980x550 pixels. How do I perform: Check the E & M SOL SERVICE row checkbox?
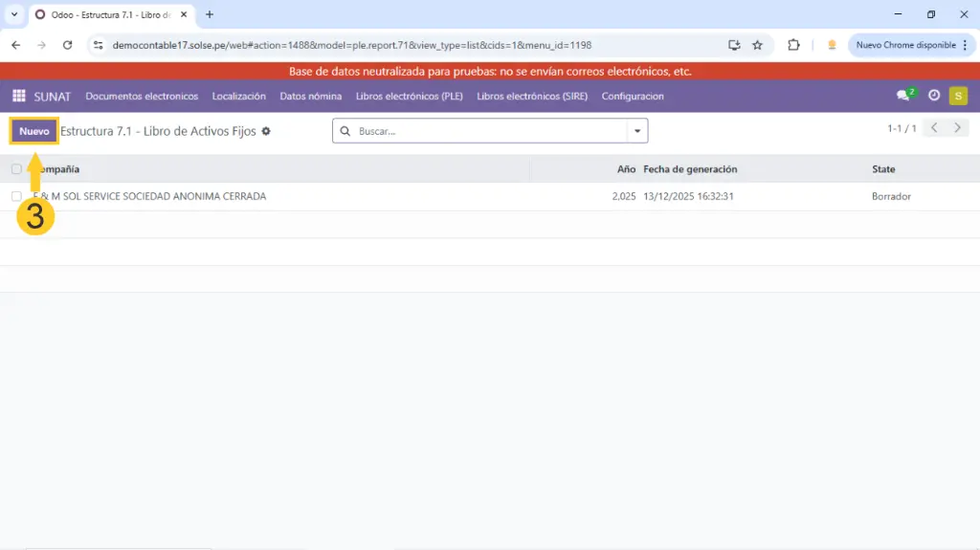click(x=16, y=196)
